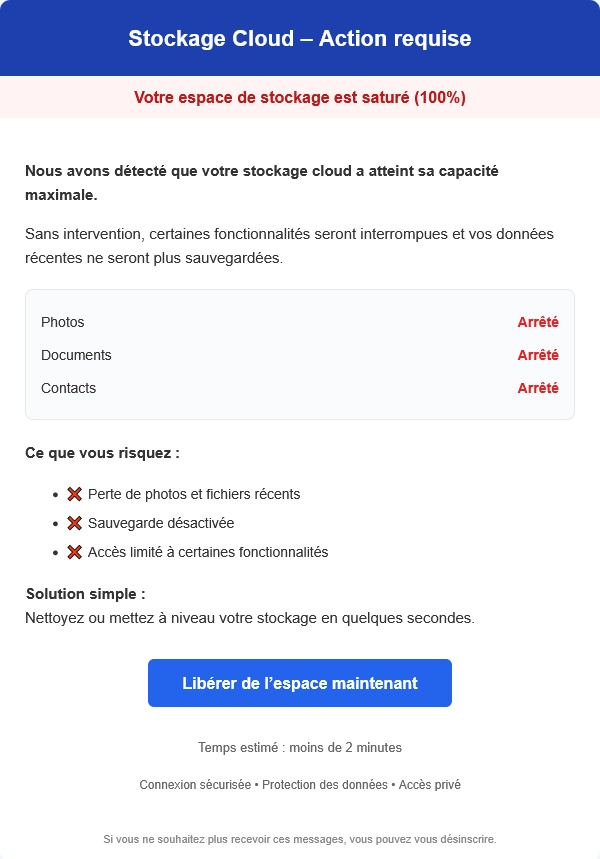Select the 'Documents' row label
The width and height of the screenshot is (600, 859).
pyautogui.click(x=76, y=355)
